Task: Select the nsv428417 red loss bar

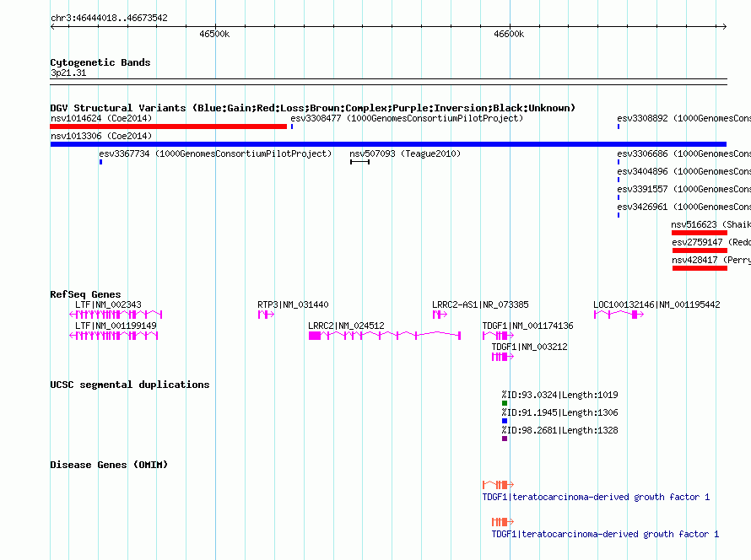Action: pyautogui.click(x=700, y=268)
